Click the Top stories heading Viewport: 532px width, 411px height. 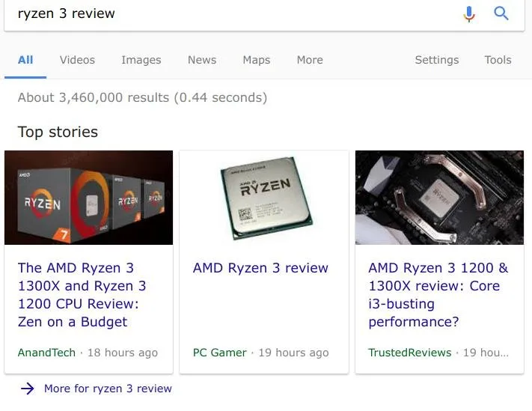pyautogui.click(x=58, y=132)
